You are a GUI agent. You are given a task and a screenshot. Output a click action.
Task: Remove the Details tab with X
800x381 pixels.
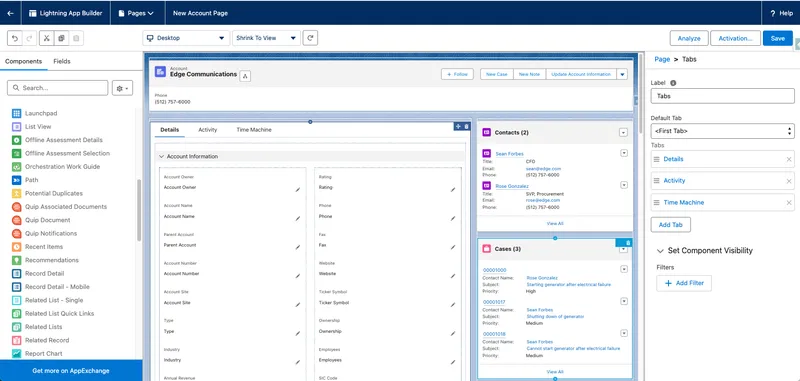coord(789,160)
